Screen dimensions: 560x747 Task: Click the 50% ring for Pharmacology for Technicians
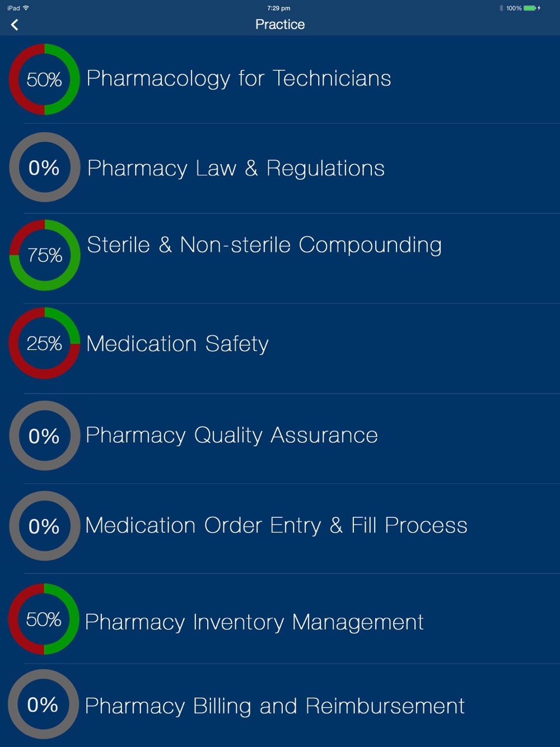pyautogui.click(x=44, y=80)
